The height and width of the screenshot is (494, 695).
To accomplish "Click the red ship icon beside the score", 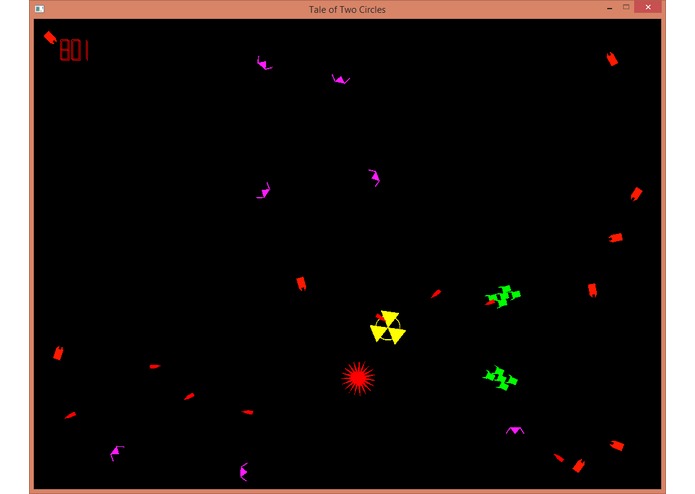I will [x=50, y=38].
